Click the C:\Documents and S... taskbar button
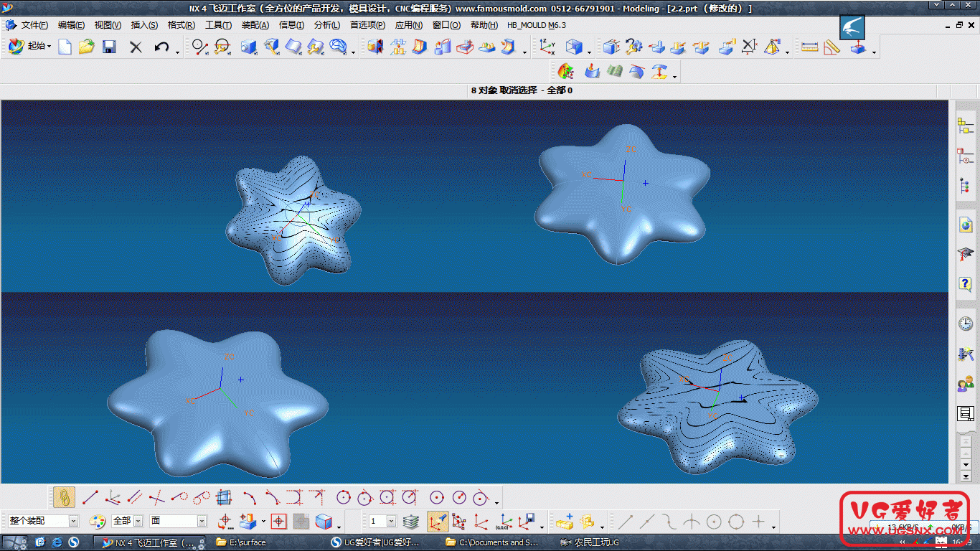 pos(492,542)
